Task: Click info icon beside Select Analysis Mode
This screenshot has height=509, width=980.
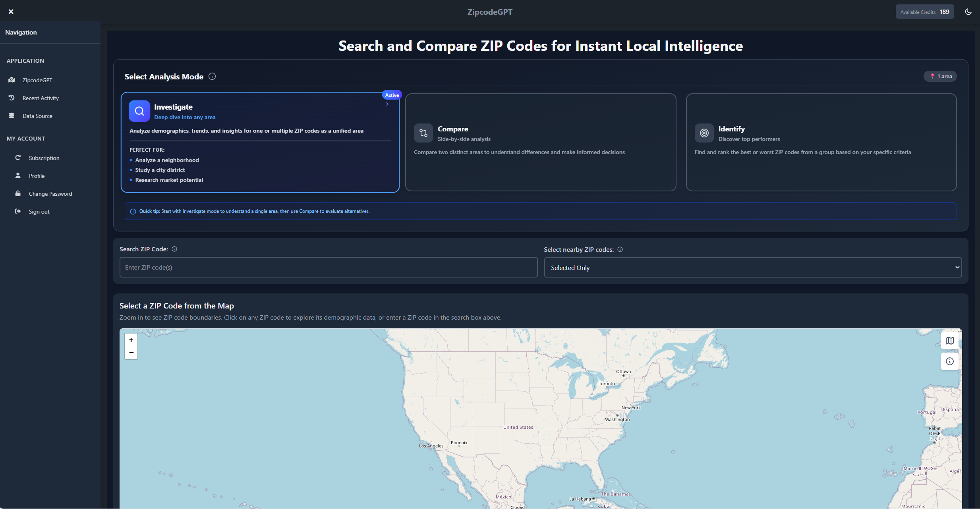Action: click(212, 76)
